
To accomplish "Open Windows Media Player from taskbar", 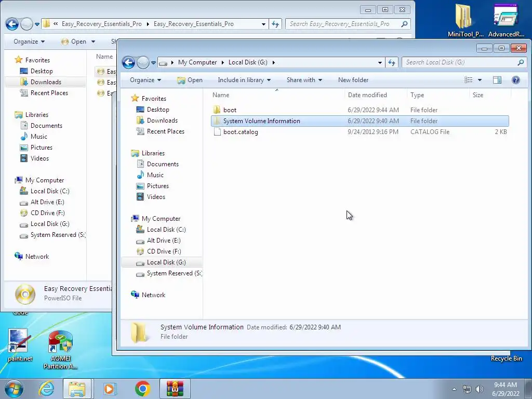I will click(109, 389).
